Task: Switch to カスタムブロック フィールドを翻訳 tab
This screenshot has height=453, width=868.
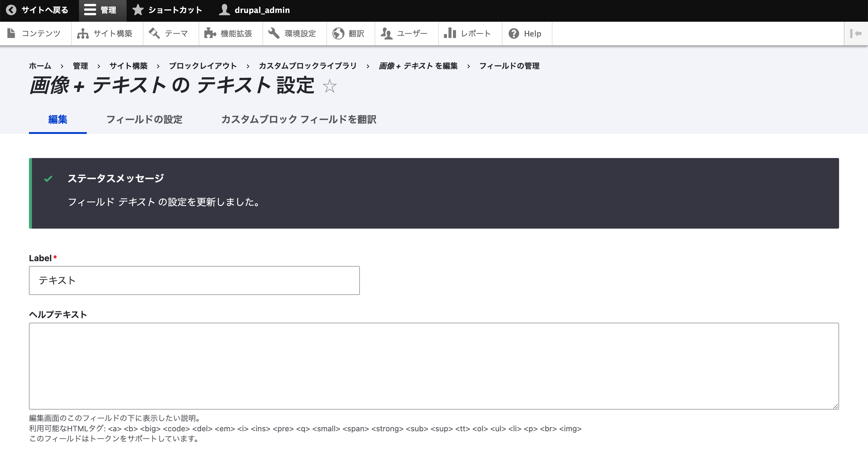Action: 299,119
